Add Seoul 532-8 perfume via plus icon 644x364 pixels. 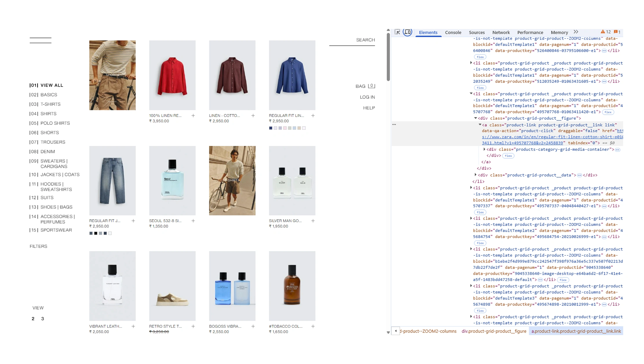[x=193, y=221]
